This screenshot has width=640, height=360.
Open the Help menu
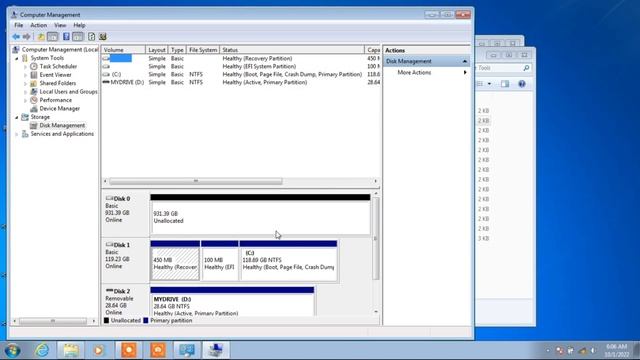pyautogui.click(x=79, y=25)
